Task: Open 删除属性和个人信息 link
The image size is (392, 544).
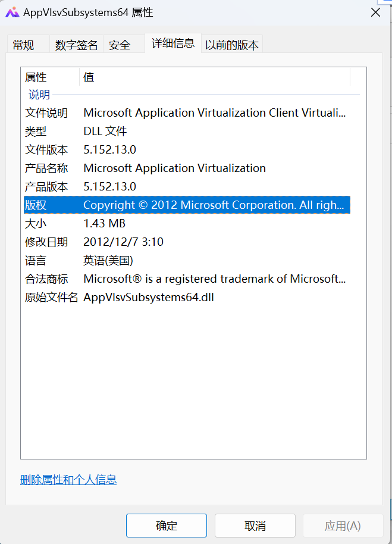Action: click(68, 480)
